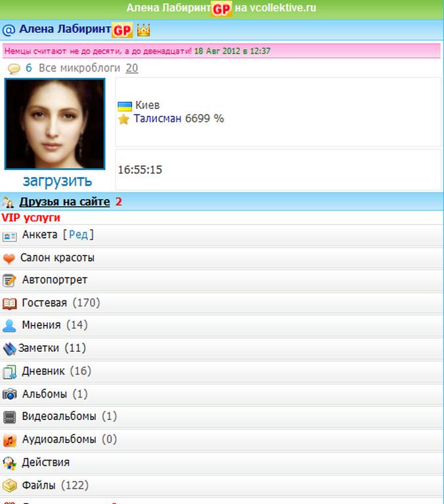Click the heart icon for Салон красоты

(9, 258)
